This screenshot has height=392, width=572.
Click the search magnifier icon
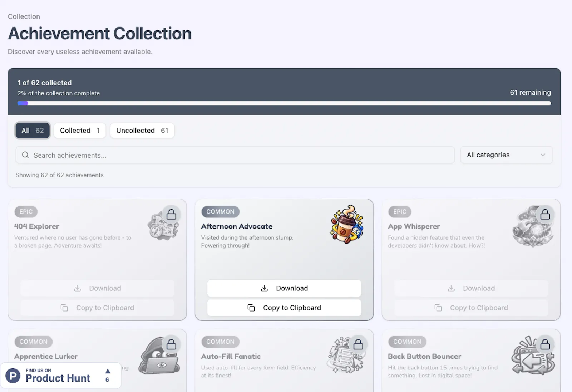point(25,155)
